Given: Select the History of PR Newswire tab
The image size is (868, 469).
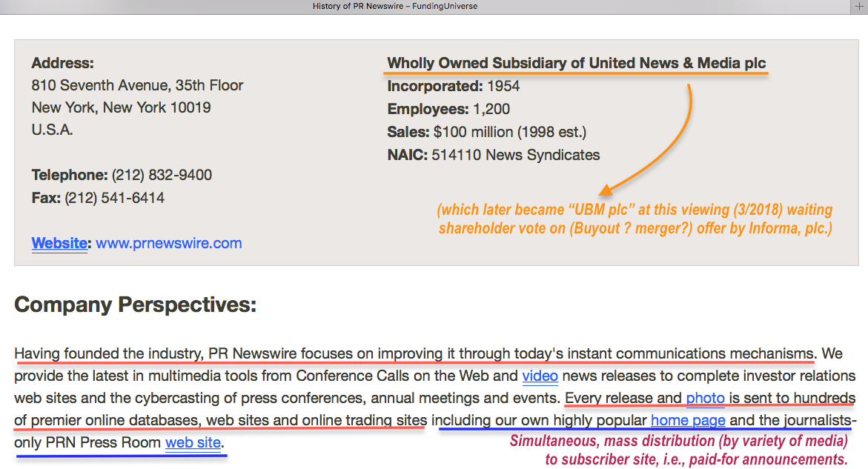Looking at the screenshot, I should tap(394, 7).
